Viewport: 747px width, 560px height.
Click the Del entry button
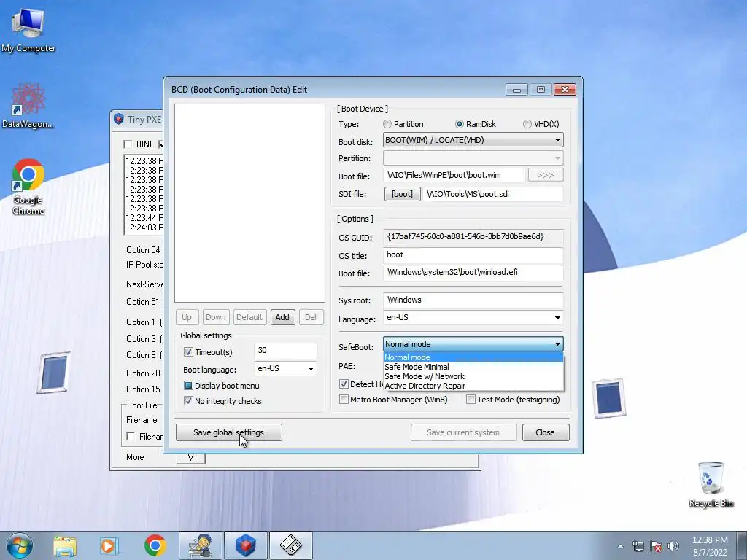click(x=311, y=317)
